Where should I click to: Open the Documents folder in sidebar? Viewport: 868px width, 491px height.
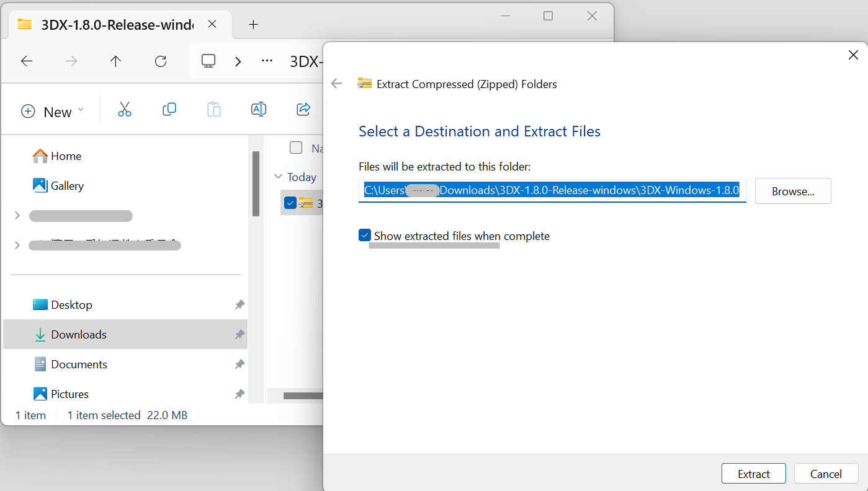pyautogui.click(x=79, y=364)
